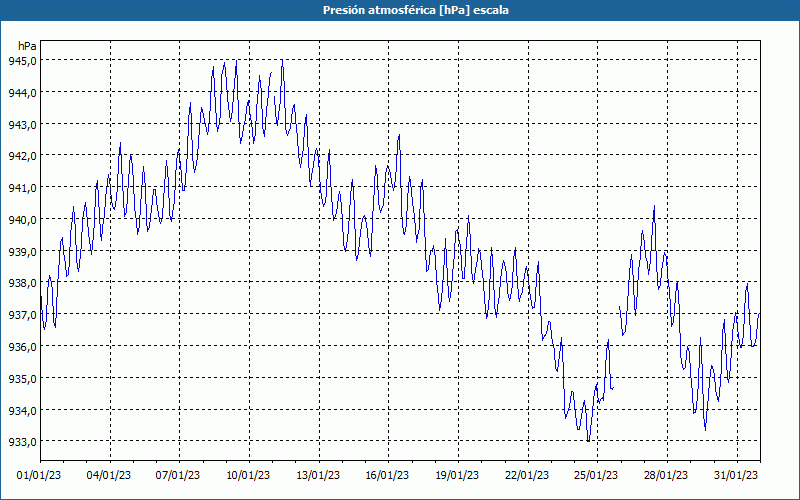Click the 942,0 y-axis label

[22, 156]
